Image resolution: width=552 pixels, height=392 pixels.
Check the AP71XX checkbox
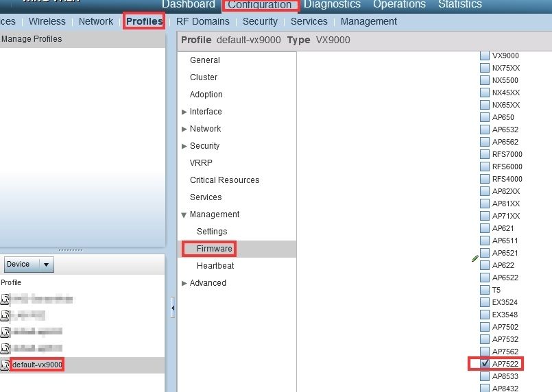(x=485, y=216)
